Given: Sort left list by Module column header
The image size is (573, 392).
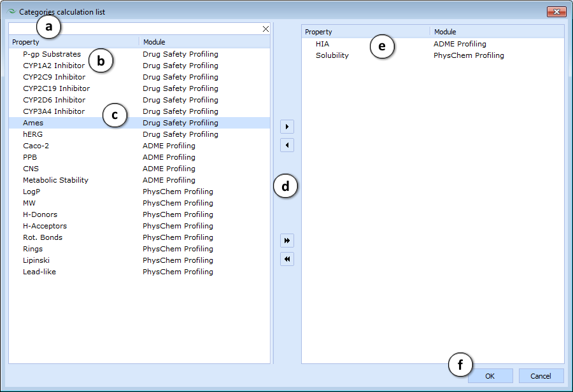Looking at the screenshot, I should [x=205, y=42].
